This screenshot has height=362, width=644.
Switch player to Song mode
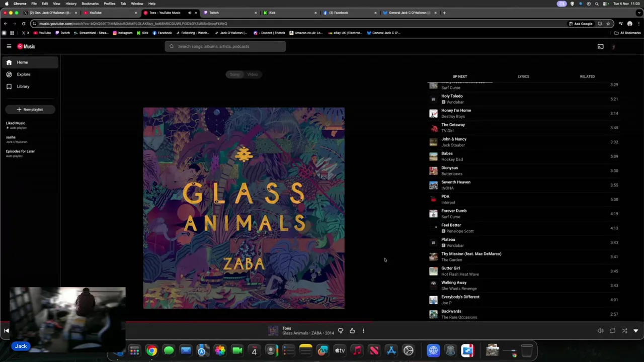click(235, 74)
